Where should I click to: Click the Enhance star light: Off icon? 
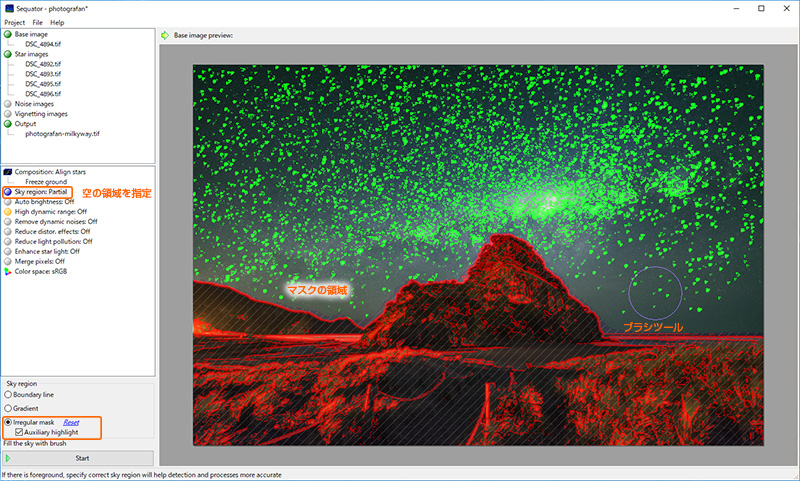point(8,251)
